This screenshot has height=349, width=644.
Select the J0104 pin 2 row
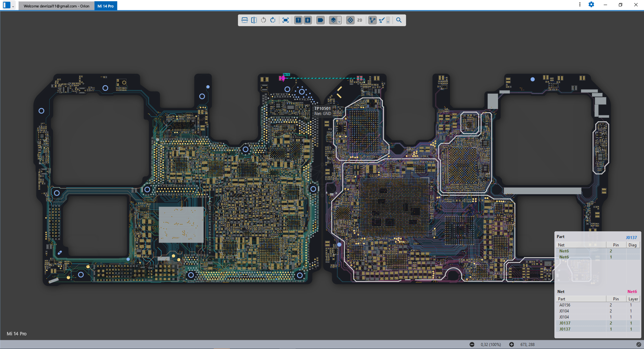[598, 311]
